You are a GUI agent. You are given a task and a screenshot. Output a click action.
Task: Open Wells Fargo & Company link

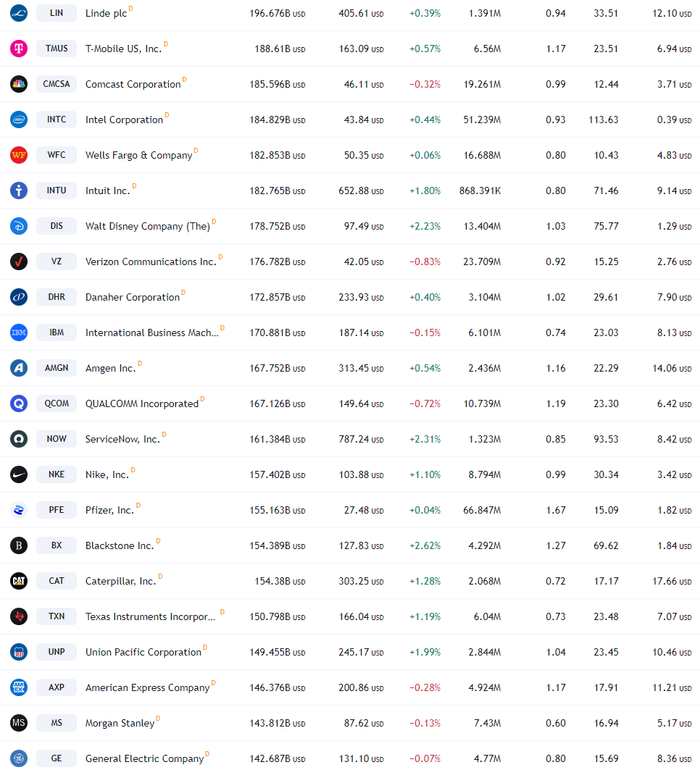[x=139, y=156]
